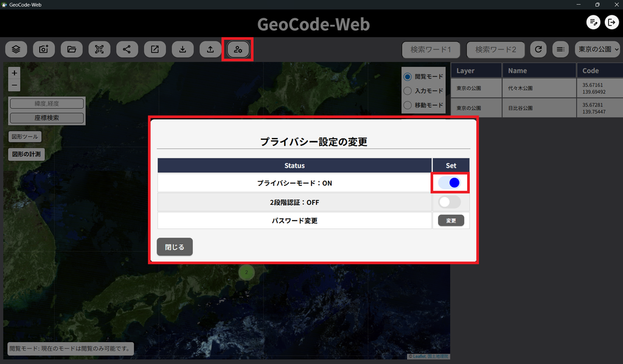Restore down the GeoCode-Web window

[597, 4]
